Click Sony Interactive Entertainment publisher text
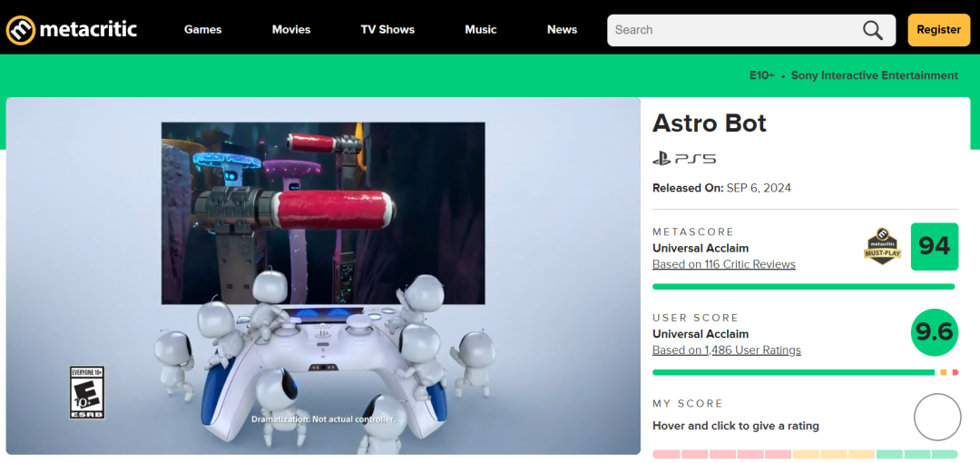The height and width of the screenshot is (463, 980). (875, 75)
